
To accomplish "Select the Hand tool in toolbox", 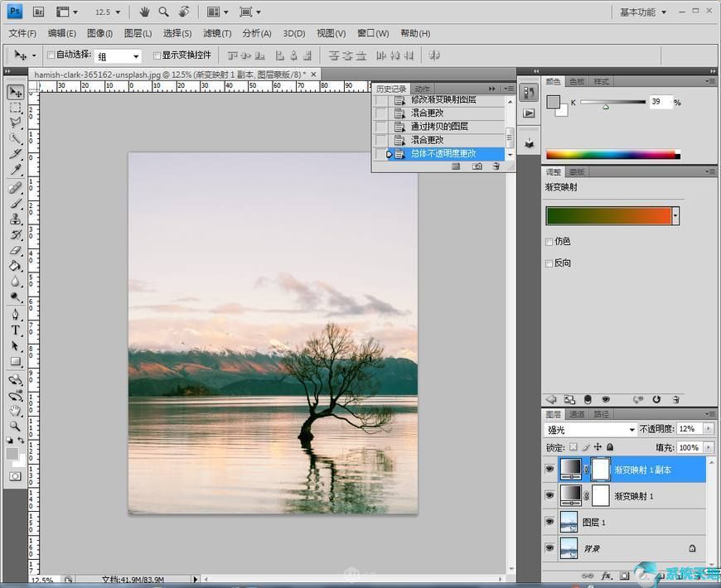I will coord(15,410).
